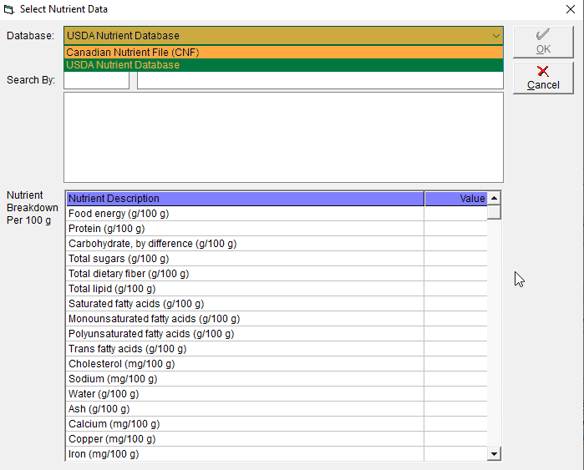Viewport: 584px width, 470px height.
Task: Select Canadian Nutrient File (CNF) option
Action: point(283,52)
